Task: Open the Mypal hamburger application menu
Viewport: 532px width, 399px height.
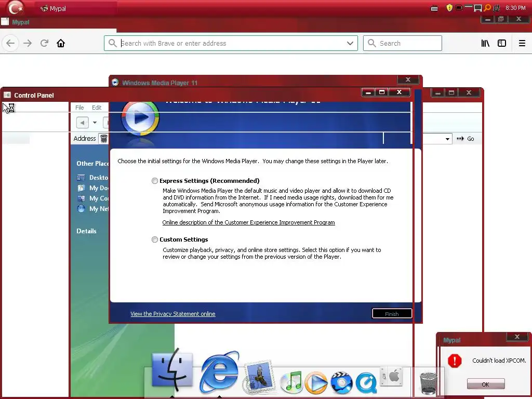Action: point(522,44)
